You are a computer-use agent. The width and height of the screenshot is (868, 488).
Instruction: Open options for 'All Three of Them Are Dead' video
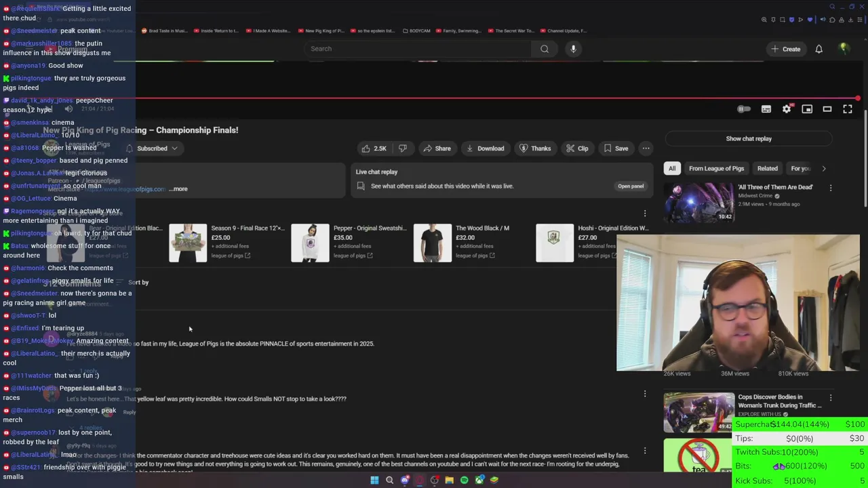coord(831,188)
